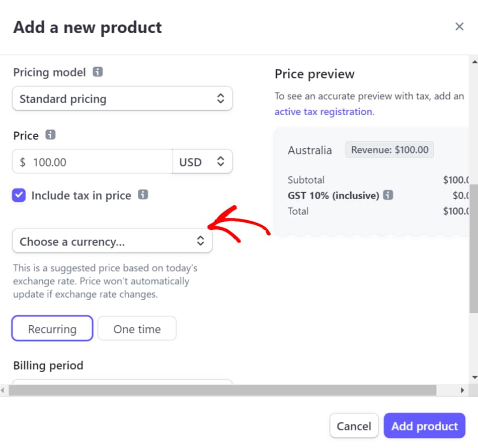Expand the Choose a currency dropdown
Viewport: 478px width, 448px height.
(x=112, y=242)
